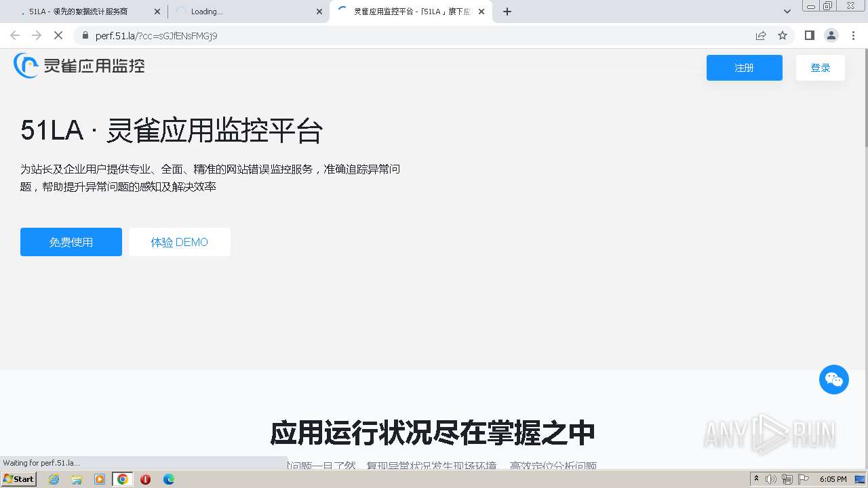This screenshot has width=868, height=488.
Task: Close the 灵雀应用监控平台 tab
Action: pyautogui.click(x=481, y=12)
